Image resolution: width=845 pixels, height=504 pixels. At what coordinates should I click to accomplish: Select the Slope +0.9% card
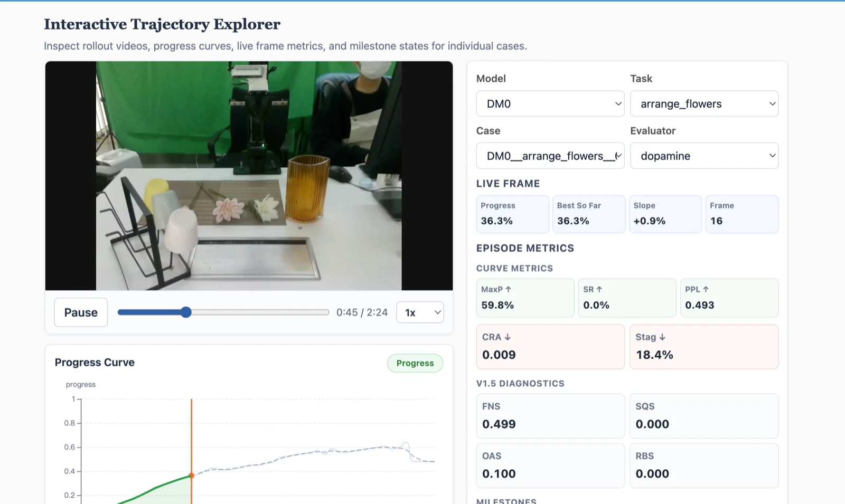tap(665, 214)
